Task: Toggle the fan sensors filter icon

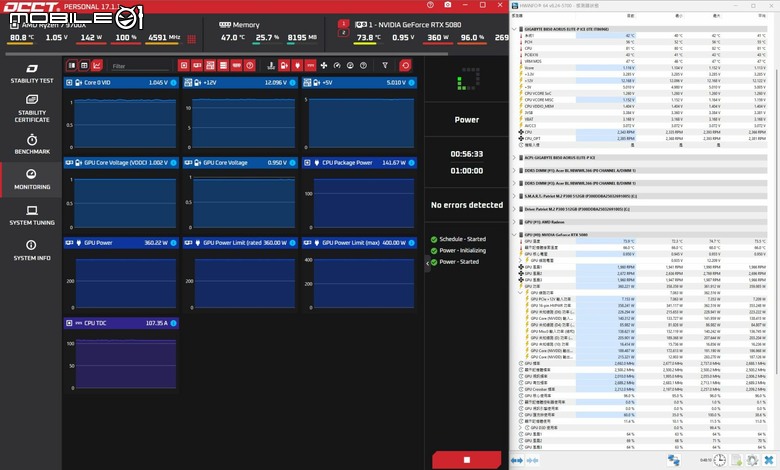Action: (324, 65)
